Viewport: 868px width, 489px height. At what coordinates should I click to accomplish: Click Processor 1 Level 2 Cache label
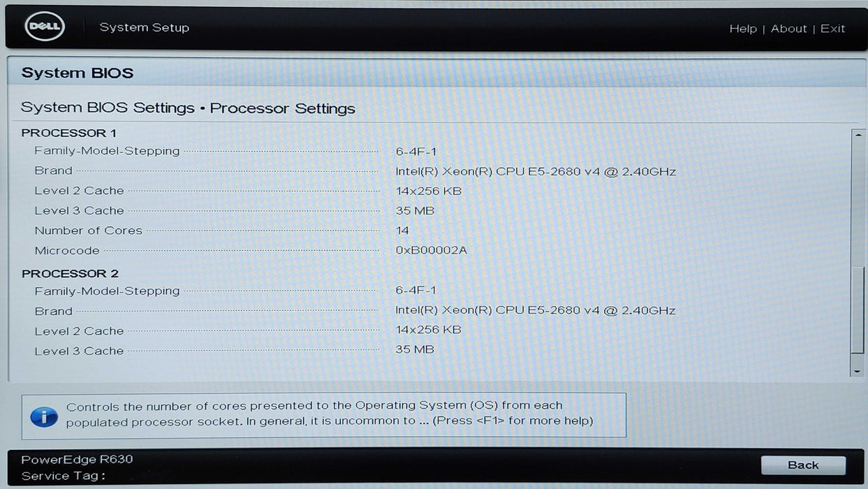tap(79, 191)
